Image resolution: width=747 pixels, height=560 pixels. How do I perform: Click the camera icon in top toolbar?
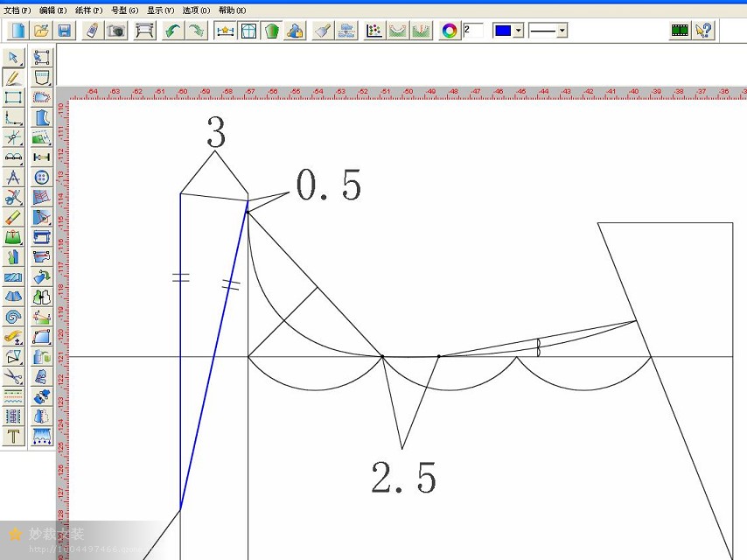(115, 31)
